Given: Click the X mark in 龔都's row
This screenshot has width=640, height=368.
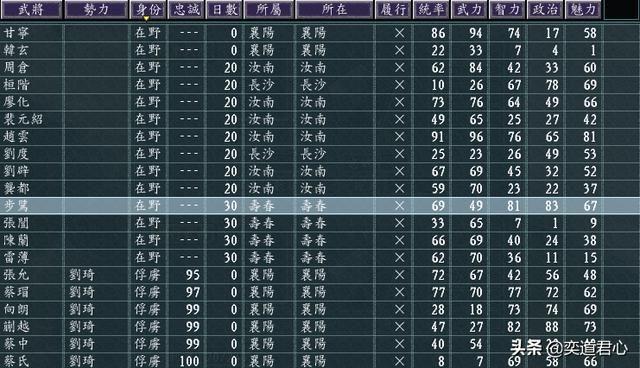Looking at the screenshot, I should pyautogui.click(x=400, y=188).
